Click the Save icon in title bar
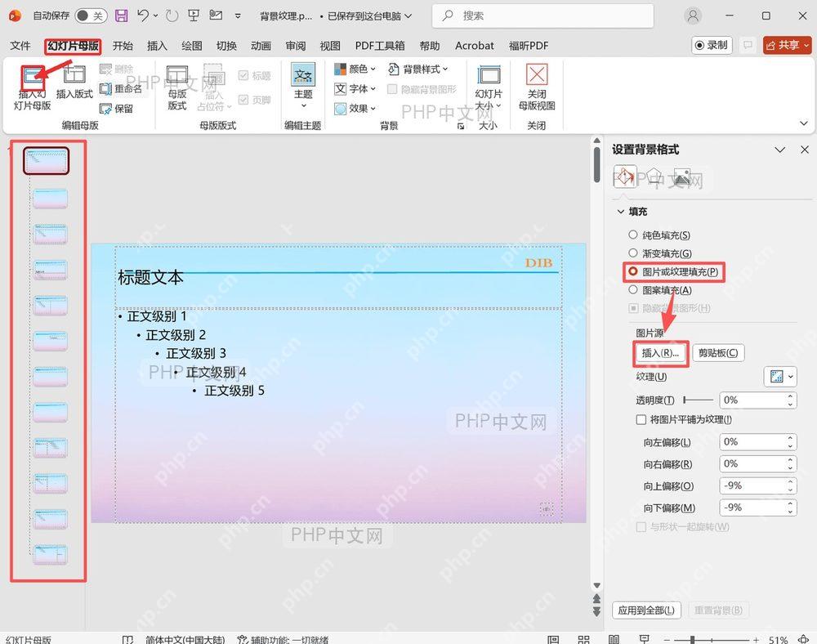Image resolution: width=817 pixels, height=644 pixels. tap(122, 16)
